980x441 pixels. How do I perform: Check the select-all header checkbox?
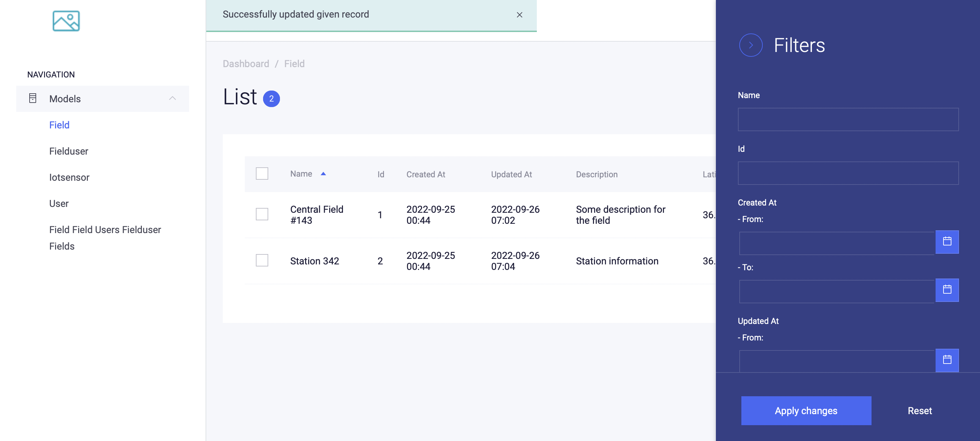(262, 174)
